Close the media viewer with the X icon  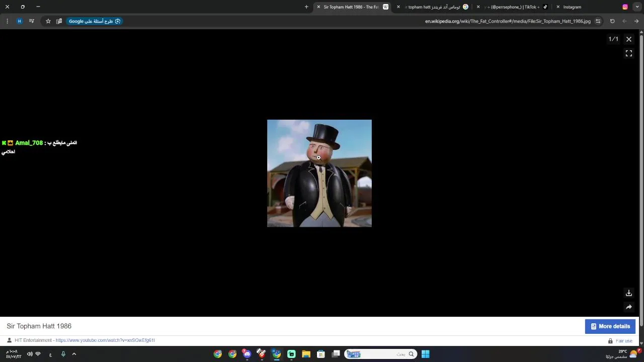point(628,39)
